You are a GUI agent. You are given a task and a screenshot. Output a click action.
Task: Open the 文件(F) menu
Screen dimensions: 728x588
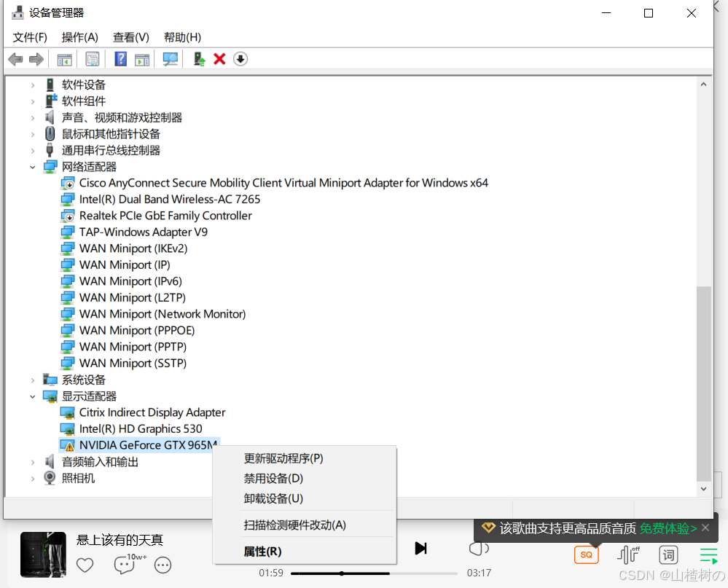pyautogui.click(x=30, y=37)
